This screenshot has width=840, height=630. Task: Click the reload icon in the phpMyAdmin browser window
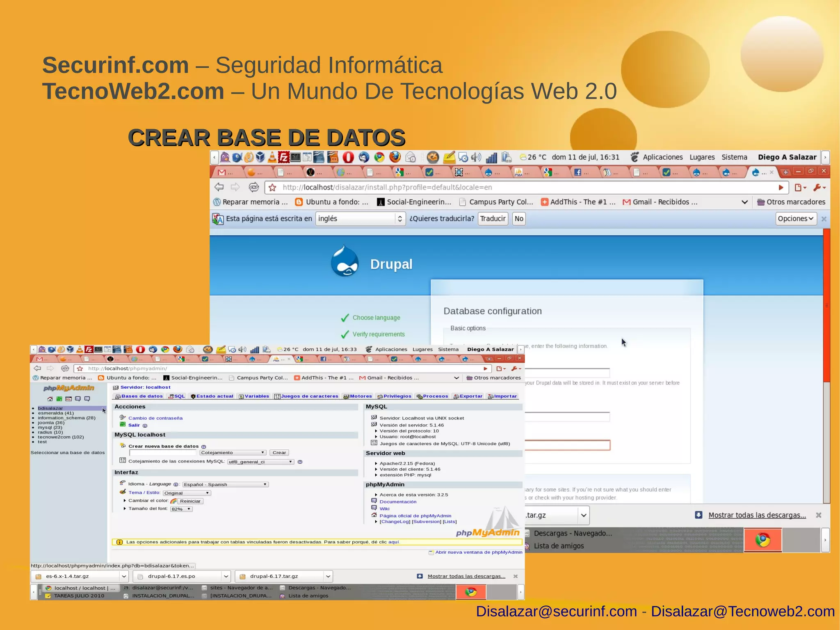(65, 368)
